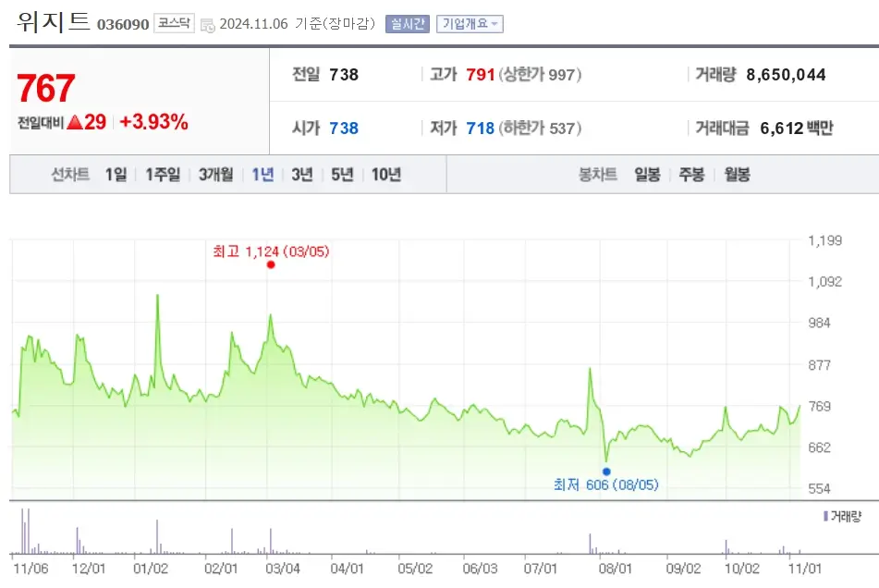Viewport: 879px width, 588px height.
Task: Click the red 최고 1,124 marker dot
Action: tap(269, 263)
